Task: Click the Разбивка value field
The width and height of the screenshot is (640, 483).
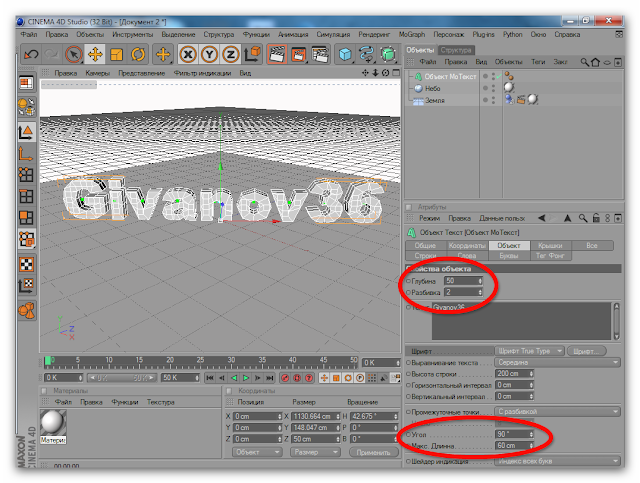Action: point(463,292)
